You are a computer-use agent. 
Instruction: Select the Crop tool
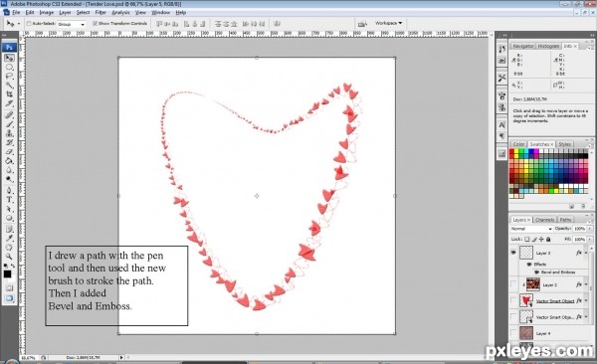tap(9, 94)
